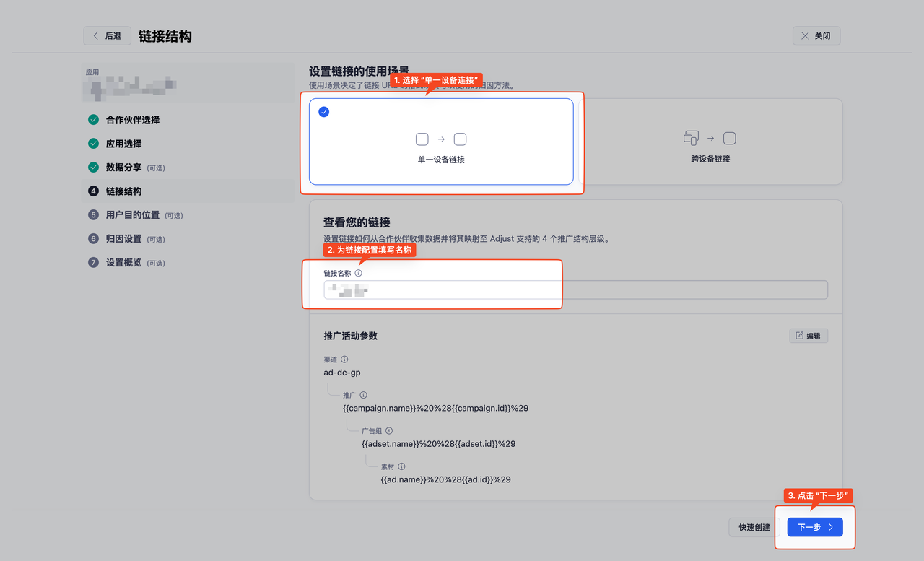
Task: Click the green check beside 数据分享
Action: [93, 167]
